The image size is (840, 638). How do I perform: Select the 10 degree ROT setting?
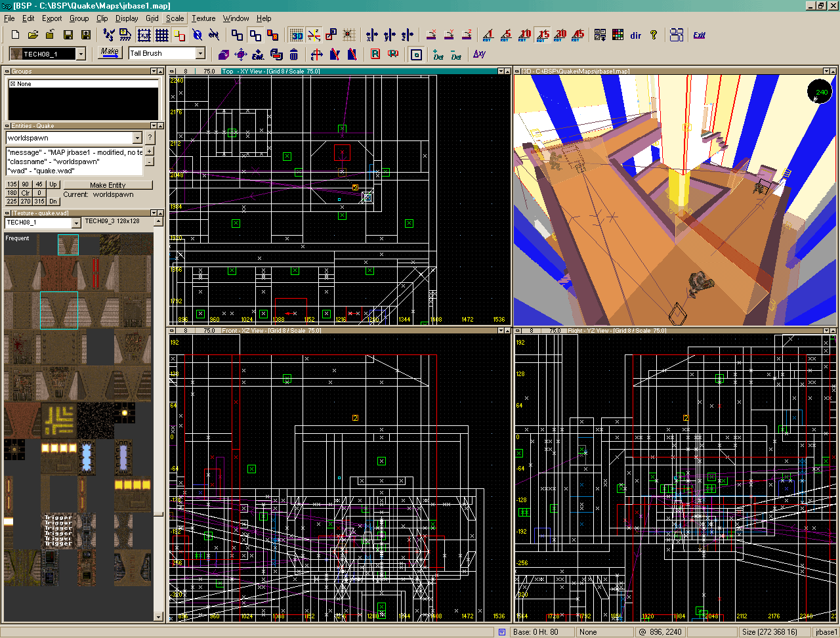(x=525, y=35)
